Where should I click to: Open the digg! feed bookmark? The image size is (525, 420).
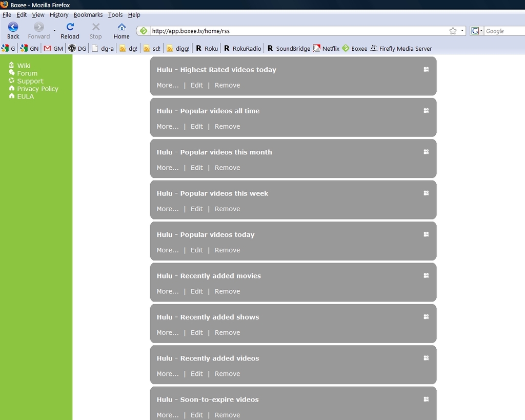coord(178,49)
